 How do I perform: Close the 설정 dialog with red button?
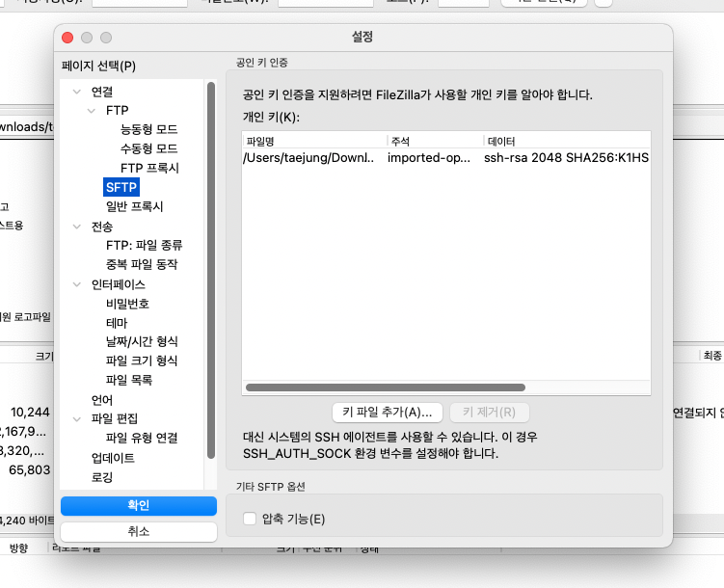click(x=67, y=38)
